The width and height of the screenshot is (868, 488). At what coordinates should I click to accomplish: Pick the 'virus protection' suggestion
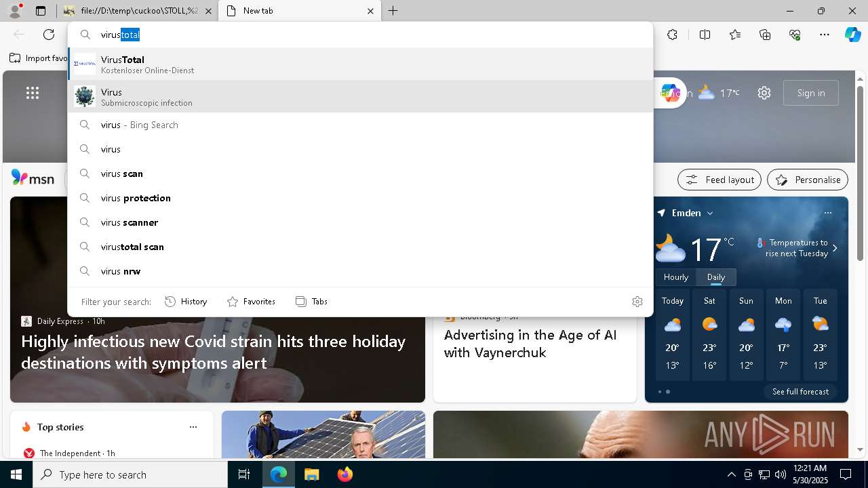(x=360, y=198)
